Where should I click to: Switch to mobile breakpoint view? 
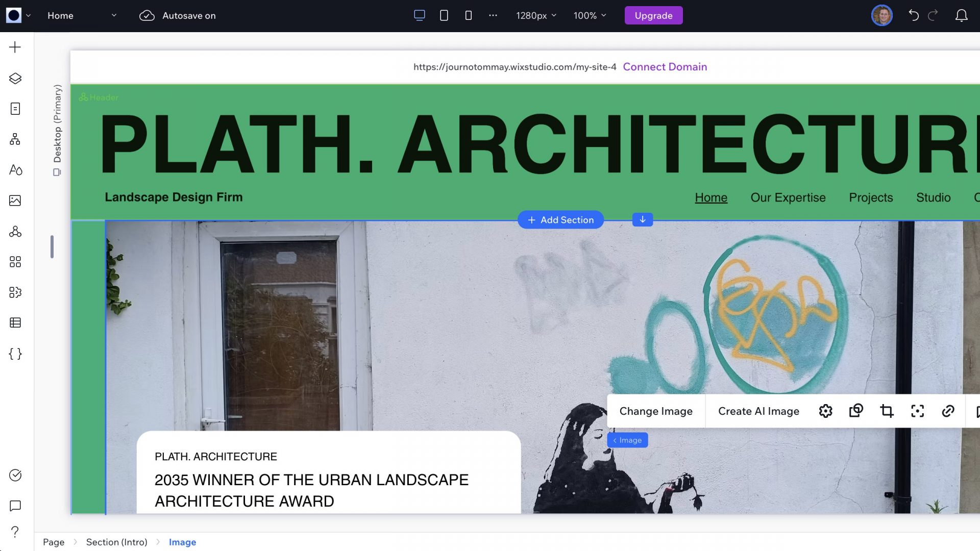point(468,16)
